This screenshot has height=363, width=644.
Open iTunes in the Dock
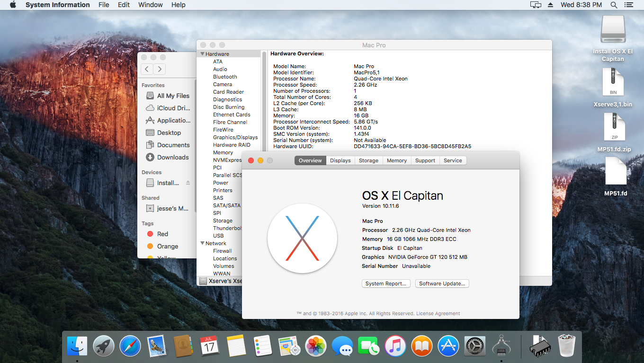point(395,346)
